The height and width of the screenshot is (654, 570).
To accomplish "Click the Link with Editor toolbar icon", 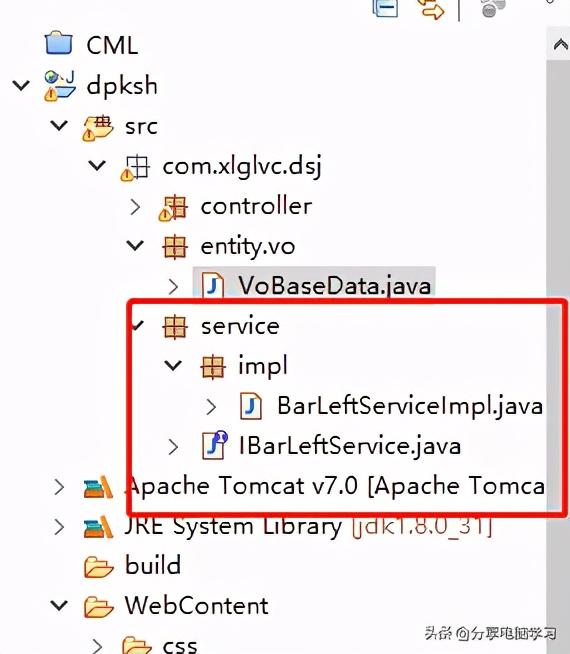I will (431, 8).
